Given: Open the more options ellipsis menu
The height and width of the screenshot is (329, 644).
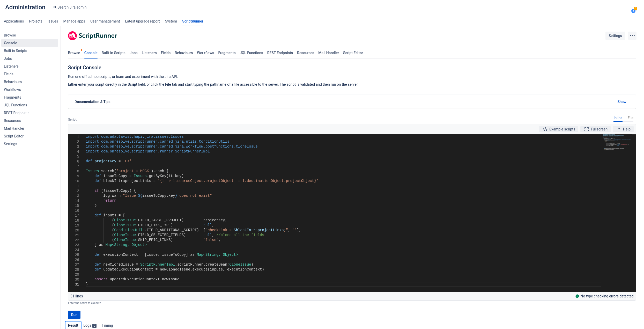Looking at the screenshot, I should tap(632, 35).
